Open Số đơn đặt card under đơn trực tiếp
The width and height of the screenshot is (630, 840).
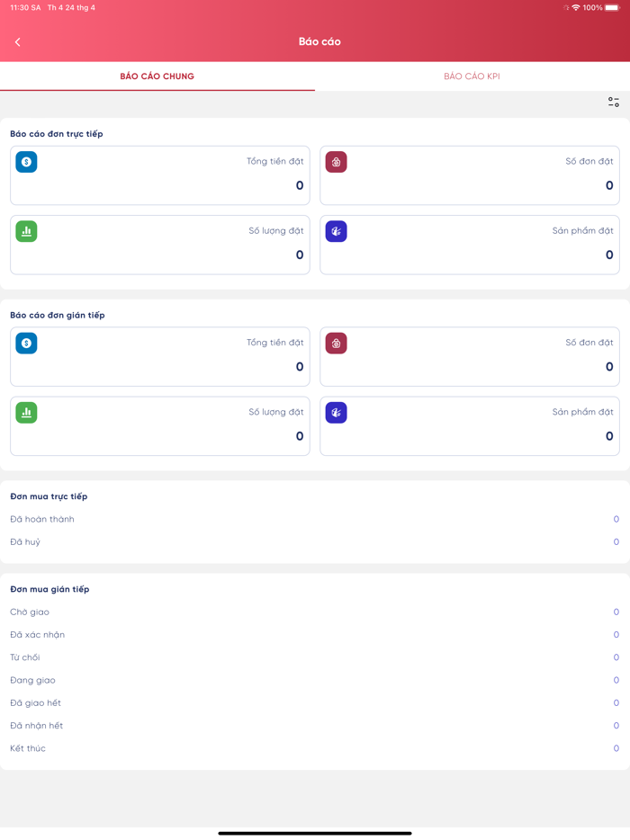tap(470, 175)
